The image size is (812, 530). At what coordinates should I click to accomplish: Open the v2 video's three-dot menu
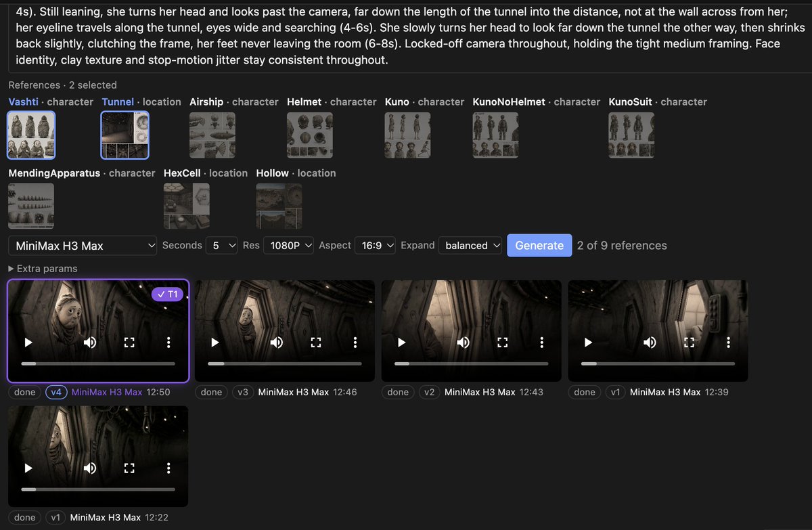pos(541,343)
